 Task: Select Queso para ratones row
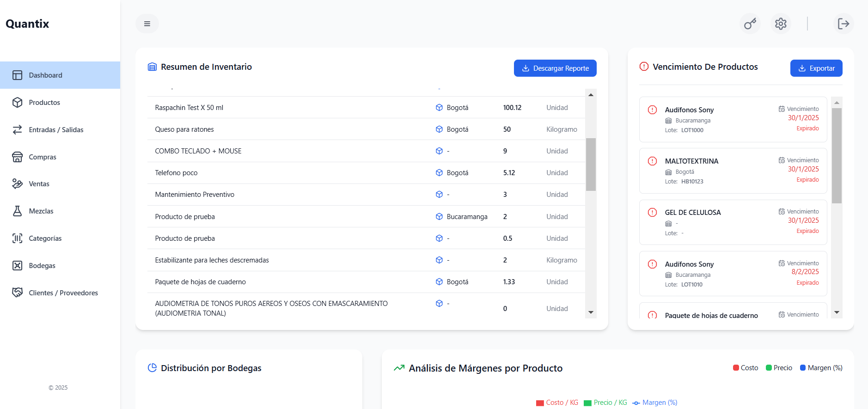pyautogui.click(x=366, y=129)
